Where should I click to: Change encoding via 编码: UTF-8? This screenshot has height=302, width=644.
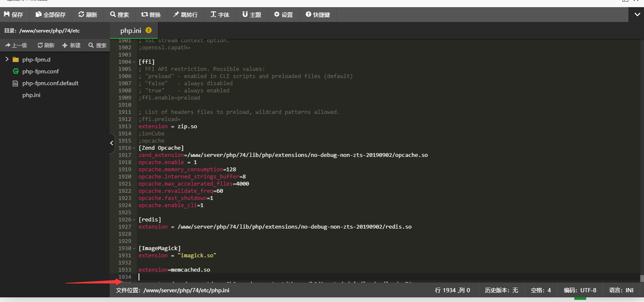pos(580,290)
